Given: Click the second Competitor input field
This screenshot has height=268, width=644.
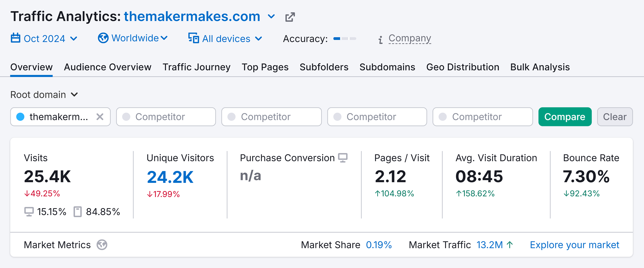Looking at the screenshot, I should [x=272, y=117].
